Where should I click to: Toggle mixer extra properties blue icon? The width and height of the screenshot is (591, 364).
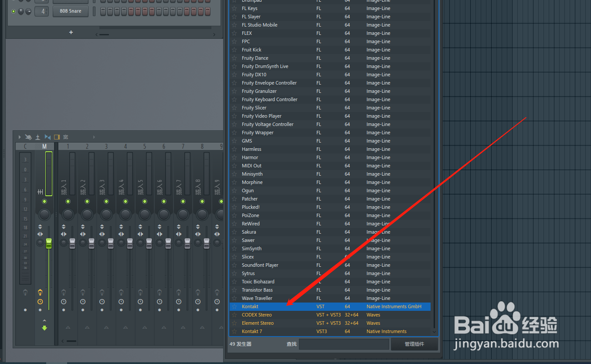(48, 137)
